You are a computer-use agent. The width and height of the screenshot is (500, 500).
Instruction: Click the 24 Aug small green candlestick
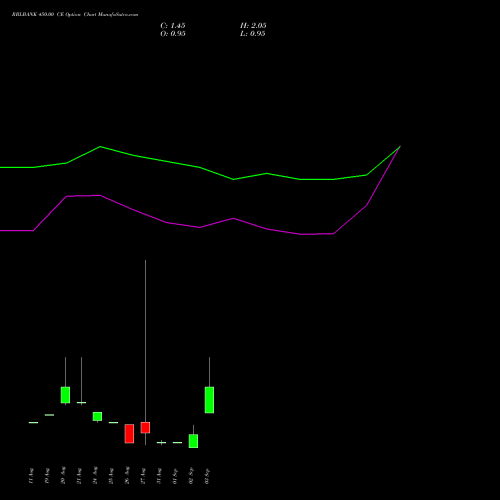(97, 417)
